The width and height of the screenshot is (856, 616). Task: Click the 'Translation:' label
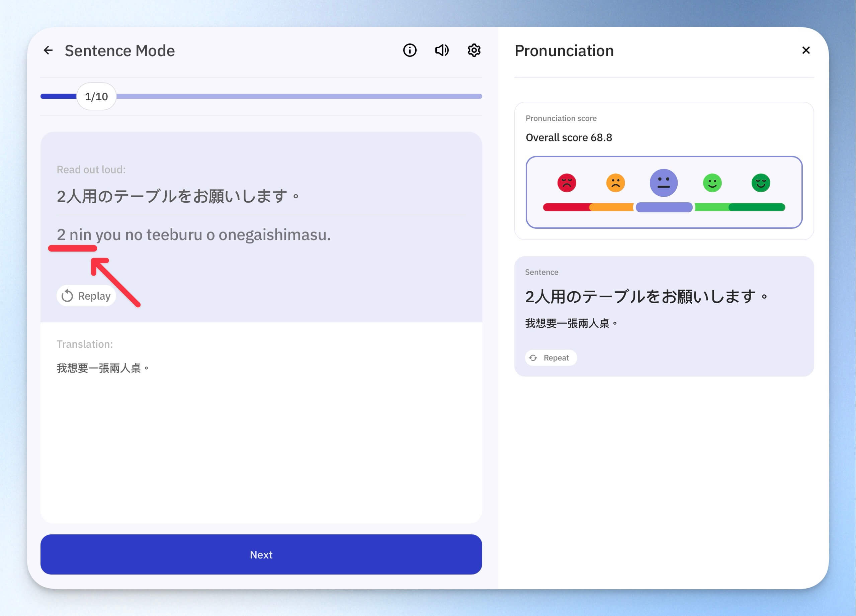tap(85, 344)
